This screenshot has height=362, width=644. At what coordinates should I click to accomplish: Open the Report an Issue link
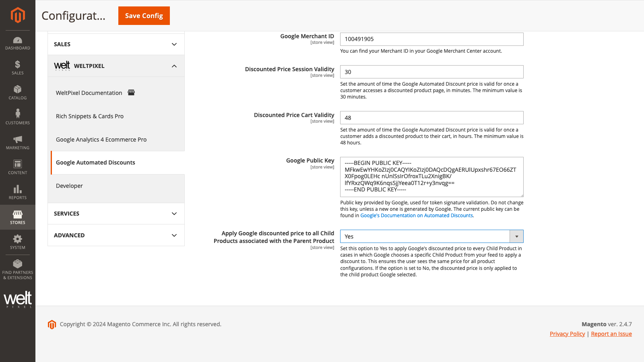pos(611,334)
